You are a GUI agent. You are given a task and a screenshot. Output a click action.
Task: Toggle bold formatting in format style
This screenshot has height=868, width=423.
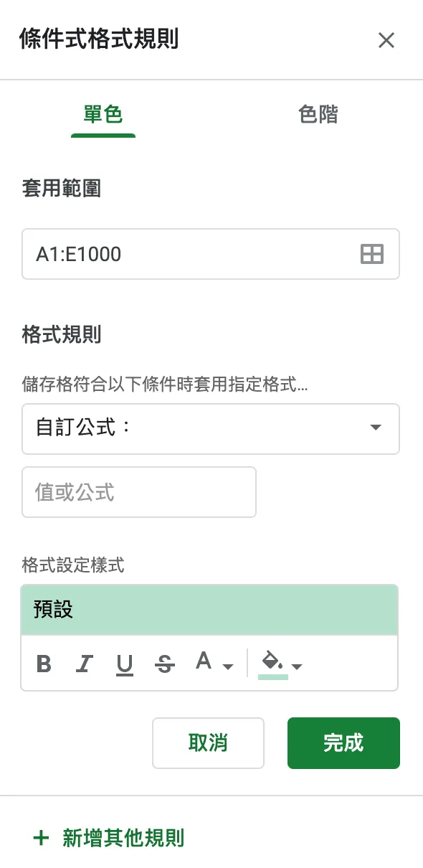click(44, 664)
